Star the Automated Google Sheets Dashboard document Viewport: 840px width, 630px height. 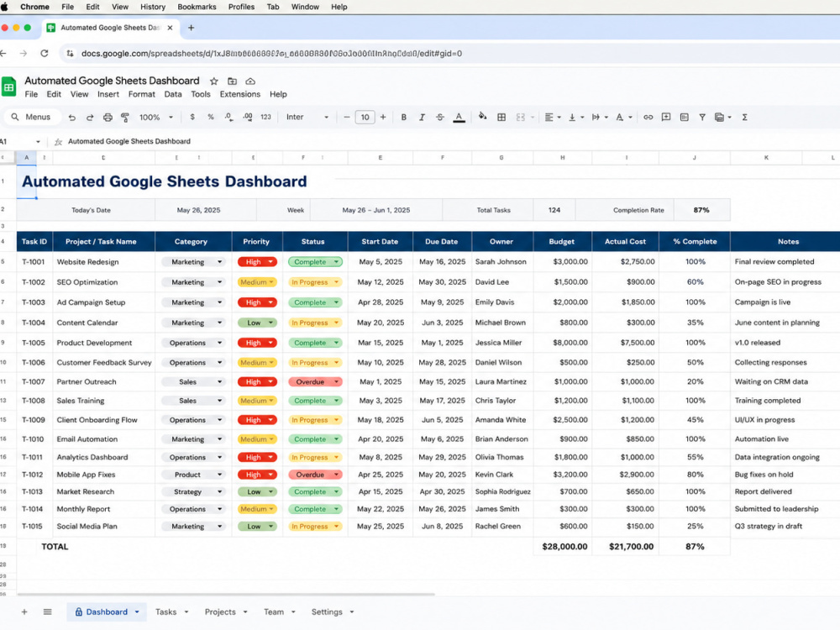tap(213, 81)
